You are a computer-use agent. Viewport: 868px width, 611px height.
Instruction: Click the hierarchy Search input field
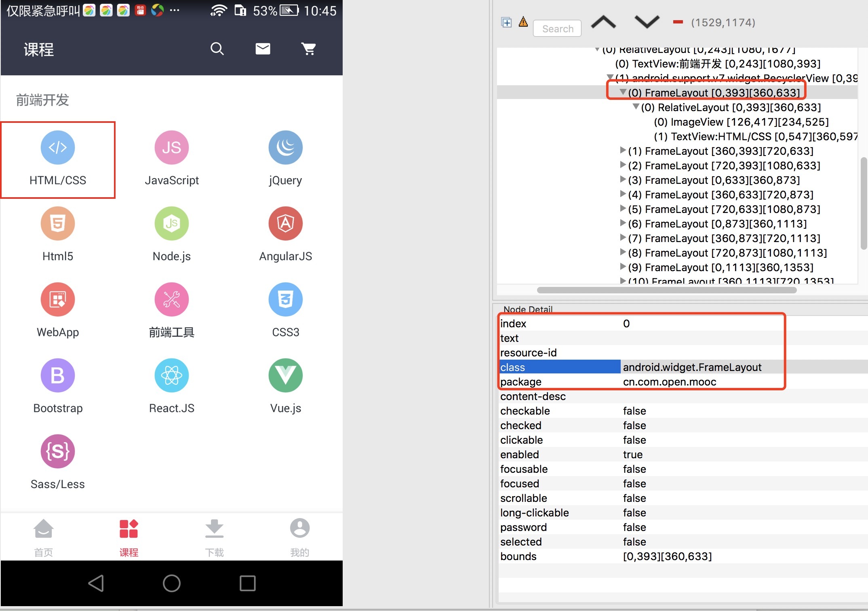tap(557, 29)
